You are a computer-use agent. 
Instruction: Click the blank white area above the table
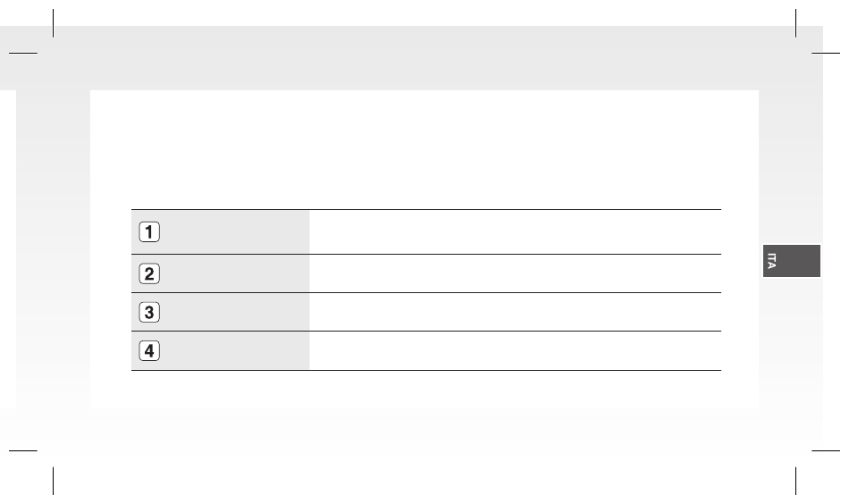pyautogui.click(x=424, y=149)
